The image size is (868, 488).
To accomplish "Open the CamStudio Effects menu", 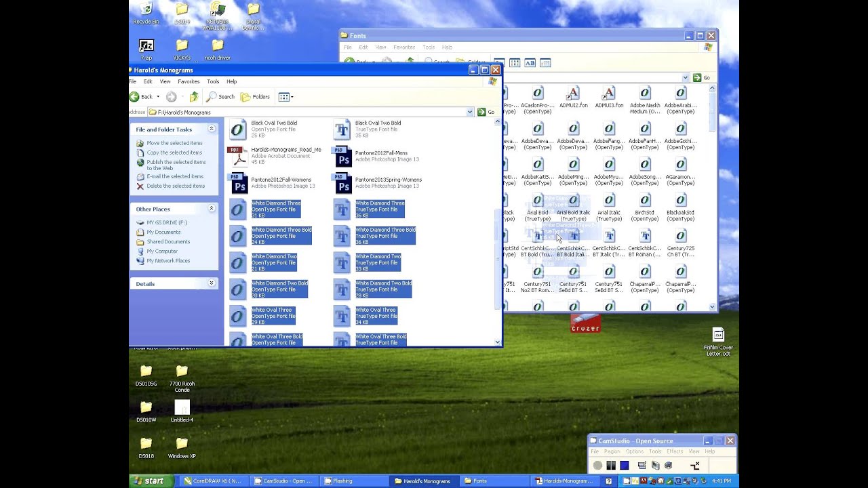I will (675, 451).
